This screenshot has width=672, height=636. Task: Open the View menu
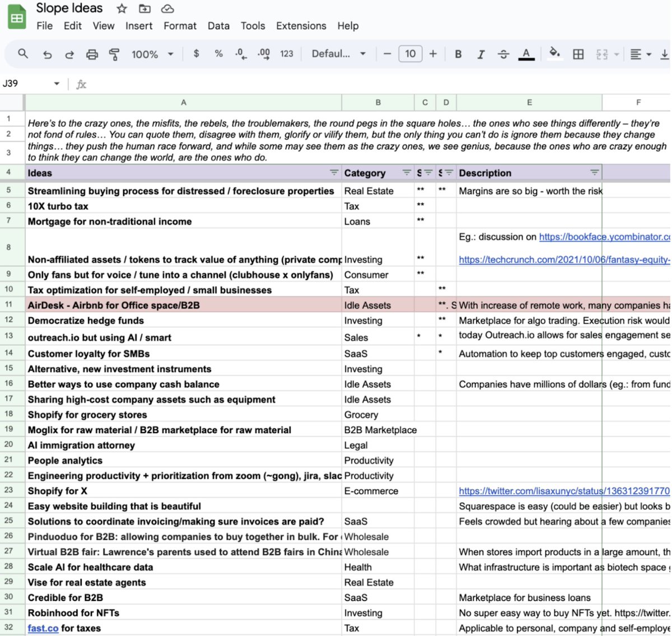point(103,26)
